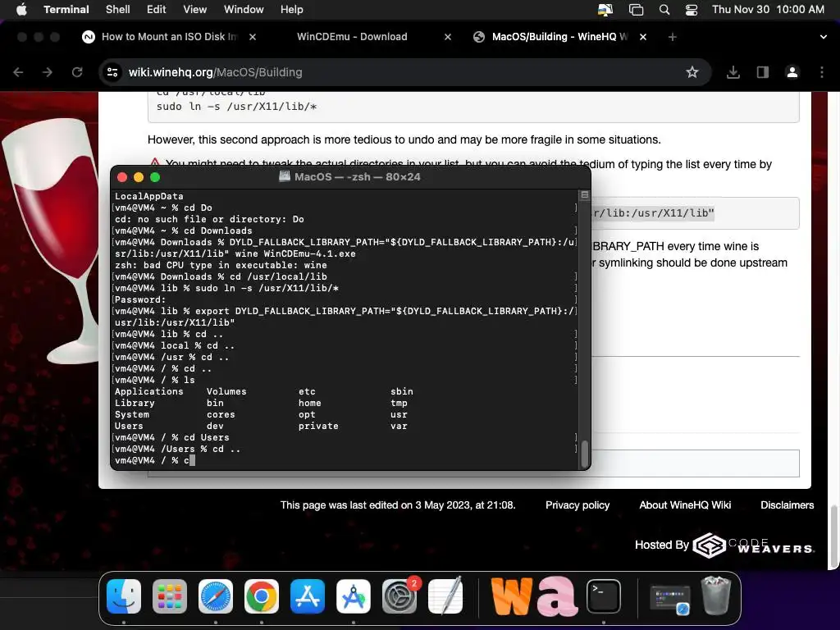Viewport: 840px width, 630px height.
Task: Click the 'Volumes' entry in ls output
Action: click(226, 391)
